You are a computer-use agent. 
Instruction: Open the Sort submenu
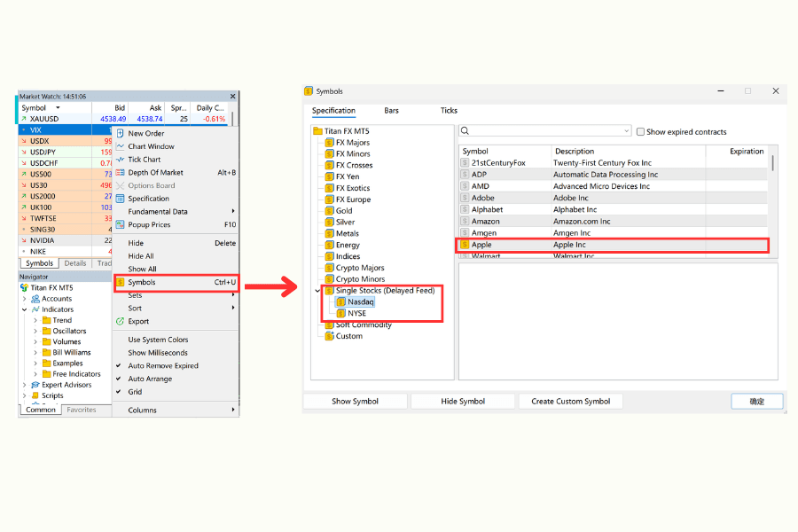click(x=176, y=308)
